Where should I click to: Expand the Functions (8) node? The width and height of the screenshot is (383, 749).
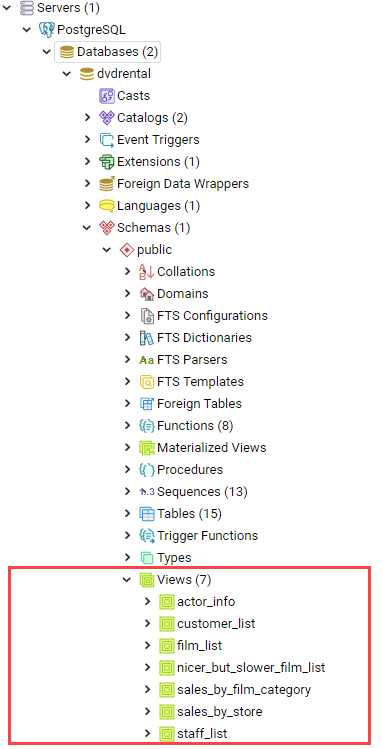[x=128, y=426]
